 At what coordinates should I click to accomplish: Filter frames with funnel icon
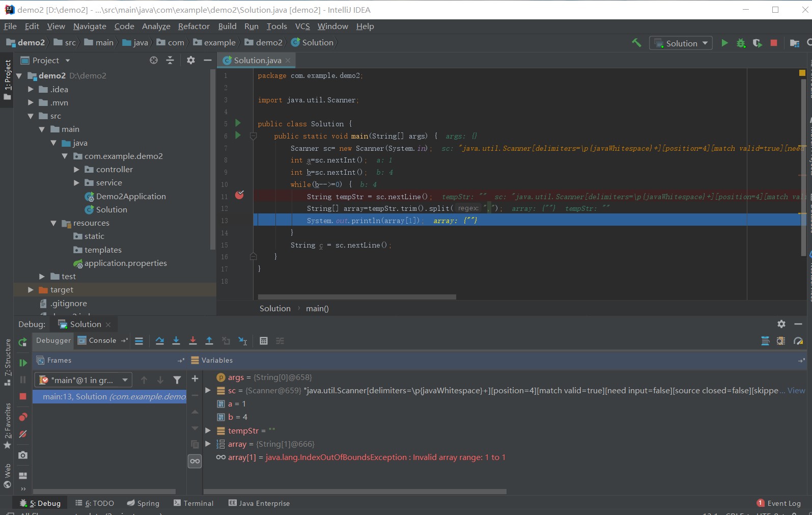pyautogui.click(x=177, y=380)
